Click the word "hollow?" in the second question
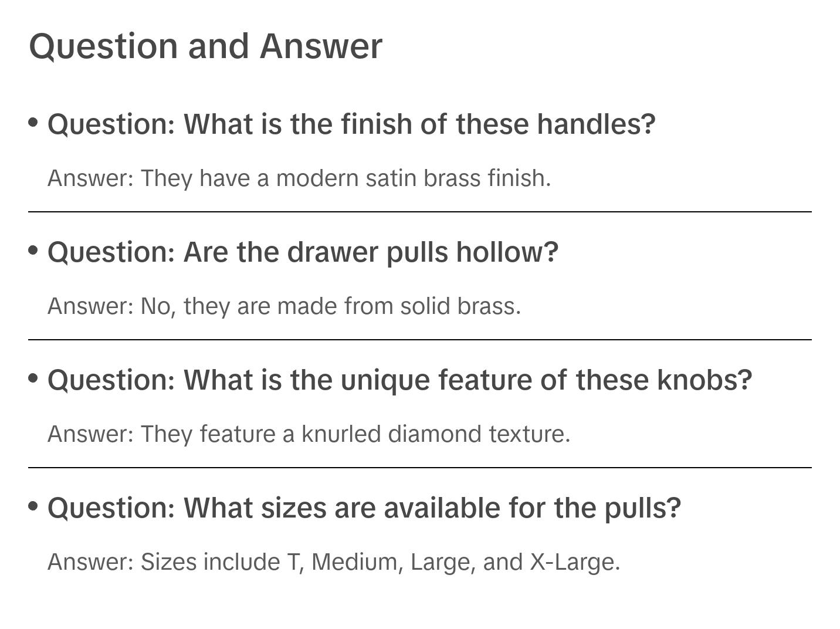Viewport: 840px width, 629px height. pyautogui.click(x=507, y=252)
